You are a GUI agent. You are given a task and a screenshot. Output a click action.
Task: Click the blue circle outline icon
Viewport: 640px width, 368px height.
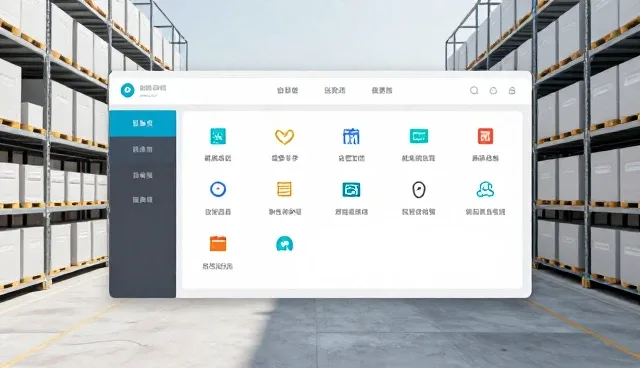tap(218, 189)
